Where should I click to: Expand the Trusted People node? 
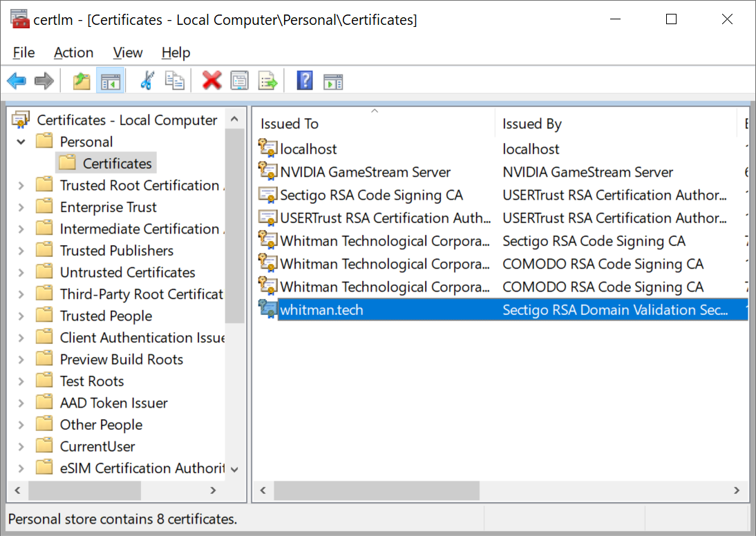click(x=21, y=316)
